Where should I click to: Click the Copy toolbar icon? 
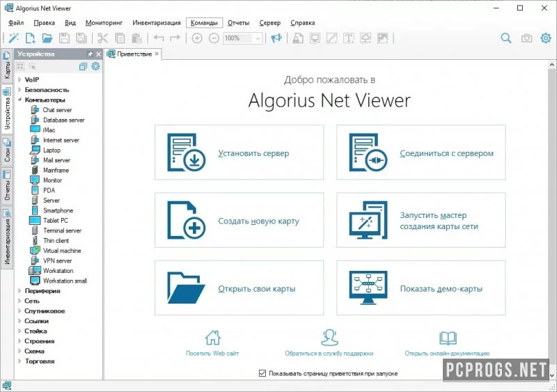point(120,38)
